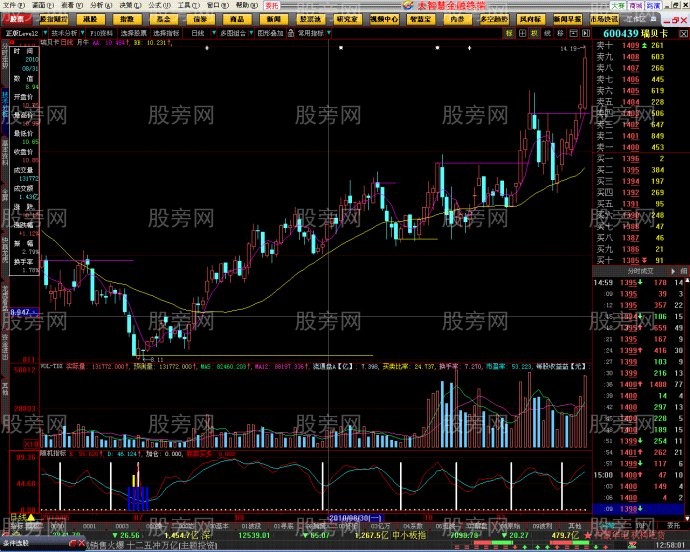Viewport: 690px width, 552px height.
Task: Open the 画面 menu
Action: tap(43, 5)
